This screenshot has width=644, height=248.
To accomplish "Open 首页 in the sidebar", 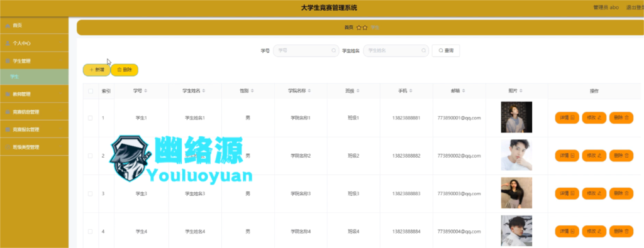I will point(34,25).
